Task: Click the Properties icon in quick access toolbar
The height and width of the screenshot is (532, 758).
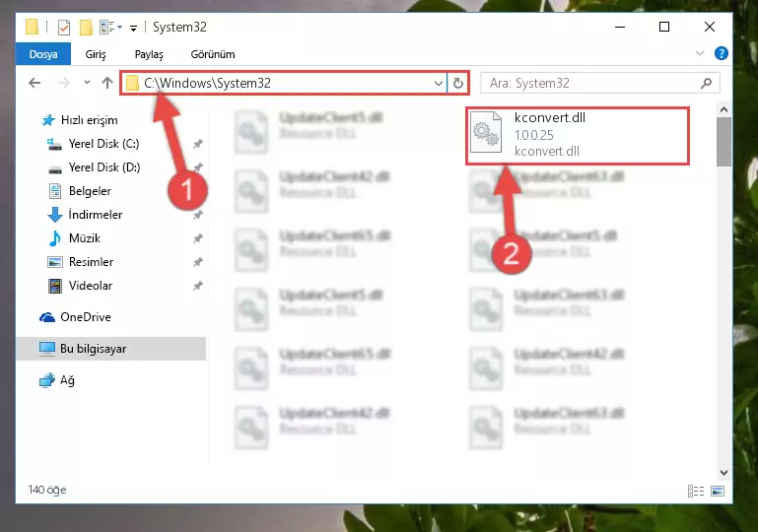Action: [x=64, y=28]
